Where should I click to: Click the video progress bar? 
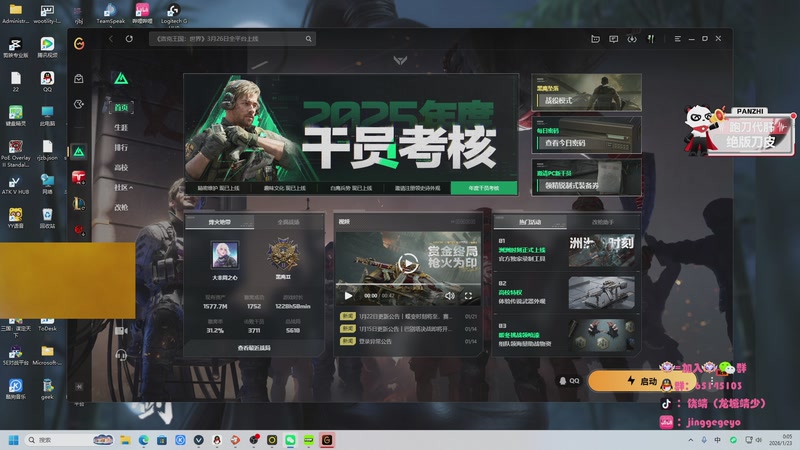click(x=408, y=284)
